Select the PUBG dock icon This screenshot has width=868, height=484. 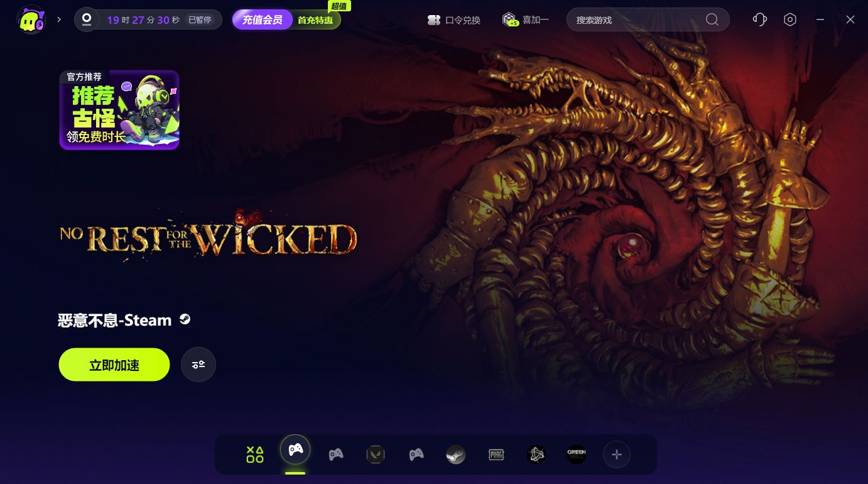pyautogui.click(x=496, y=454)
